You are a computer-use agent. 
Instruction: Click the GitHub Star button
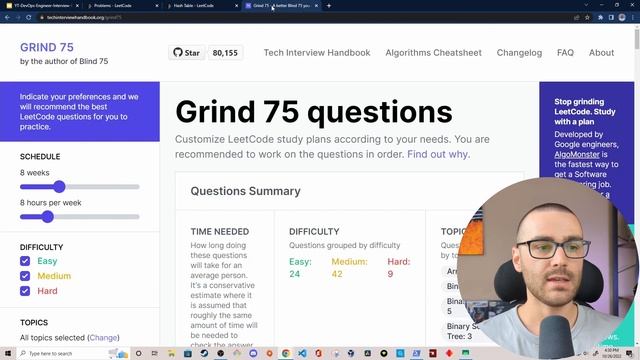click(187, 53)
